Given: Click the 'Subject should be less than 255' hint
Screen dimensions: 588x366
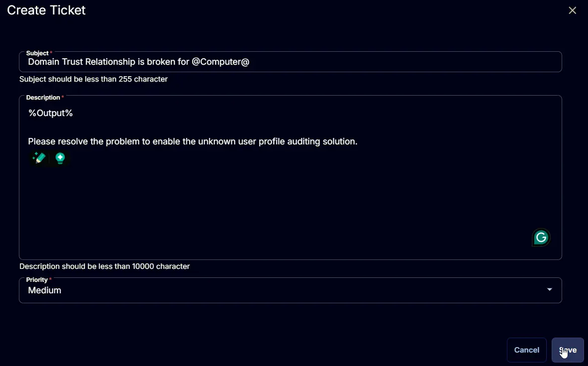Looking at the screenshot, I should pos(94,79).
